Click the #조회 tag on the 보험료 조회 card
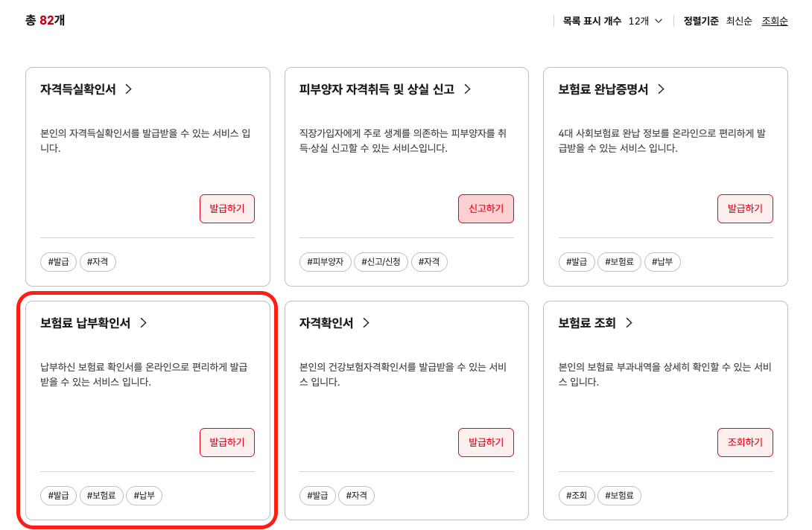Image resolution: width=812 pixels, height=530 pixels. coord(577,495)
